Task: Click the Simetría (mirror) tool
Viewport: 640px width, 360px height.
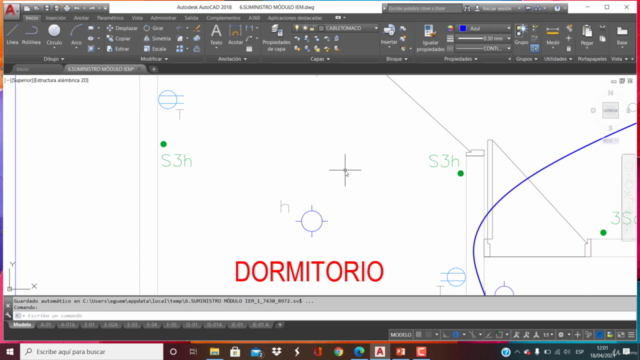Action: coord(158,38)
